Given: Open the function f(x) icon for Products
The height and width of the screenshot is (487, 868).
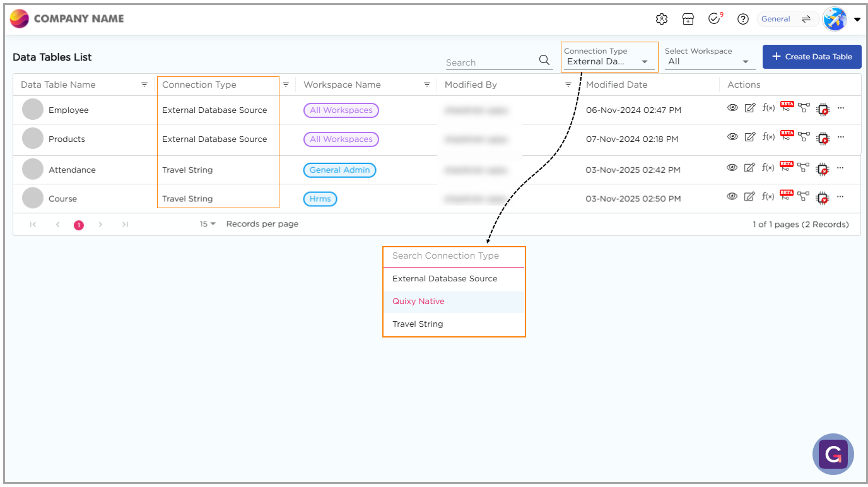Looking at the screenshot, I should coord(768,137).
